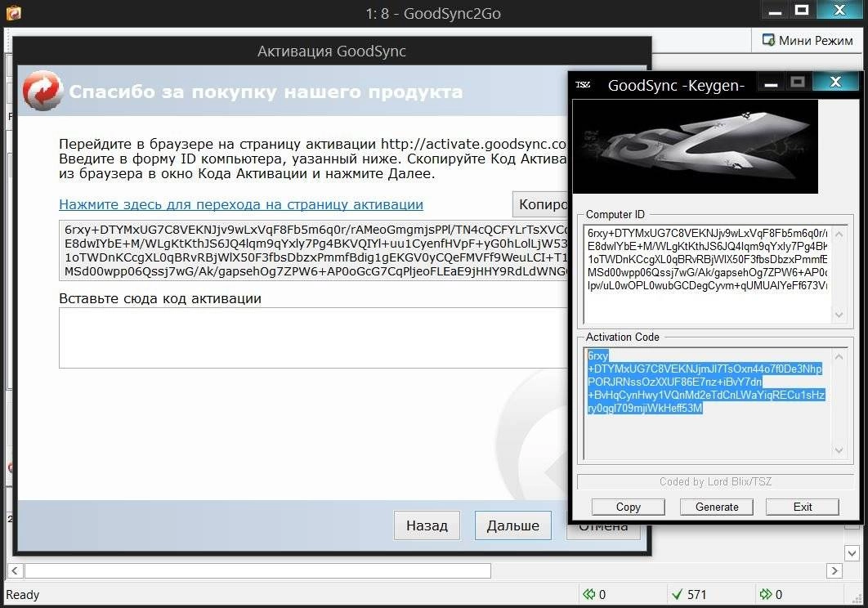Image resolution: width=868 pixels, height=608 pixels.
Task: Click the Keygen banner image
Action: coord(695,147)
